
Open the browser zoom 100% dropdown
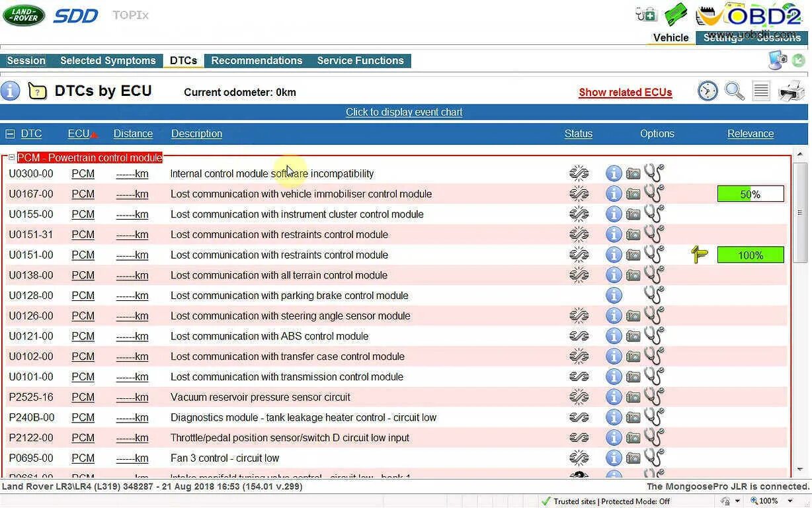[790, 501]
